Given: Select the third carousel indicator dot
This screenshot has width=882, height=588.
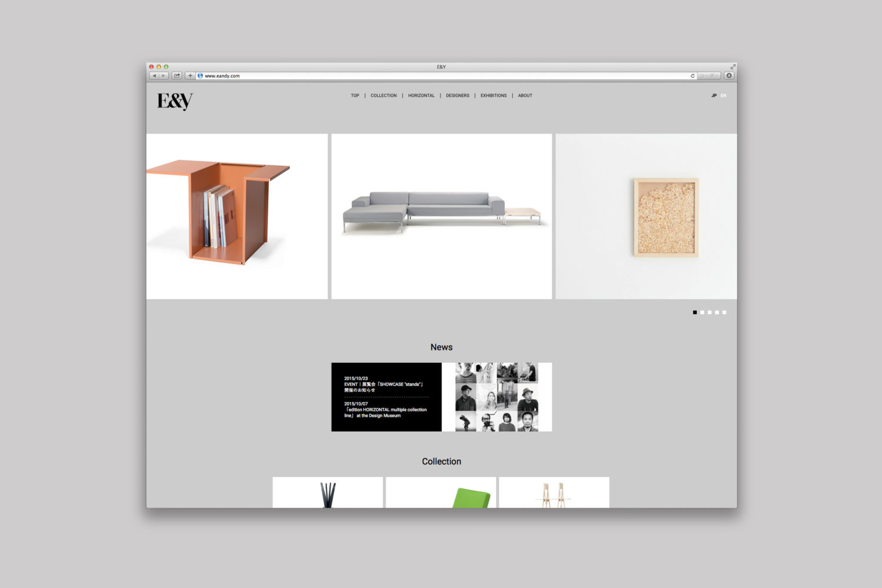Looking at the screenshot, I should tap(710, 312).
